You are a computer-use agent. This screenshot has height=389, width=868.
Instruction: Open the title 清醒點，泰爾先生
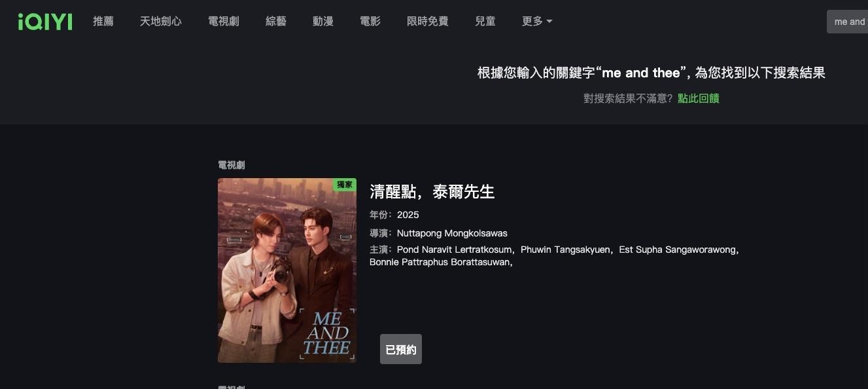(x=432, y=192)
